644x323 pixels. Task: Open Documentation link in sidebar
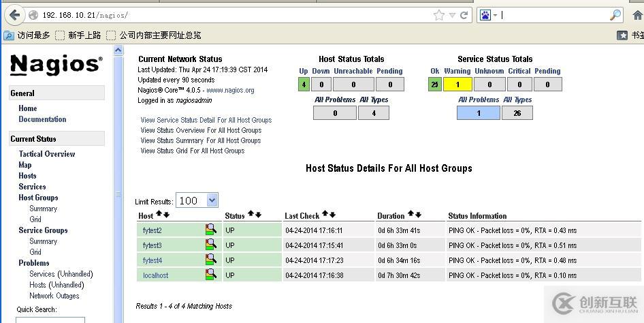coord(42,119)
